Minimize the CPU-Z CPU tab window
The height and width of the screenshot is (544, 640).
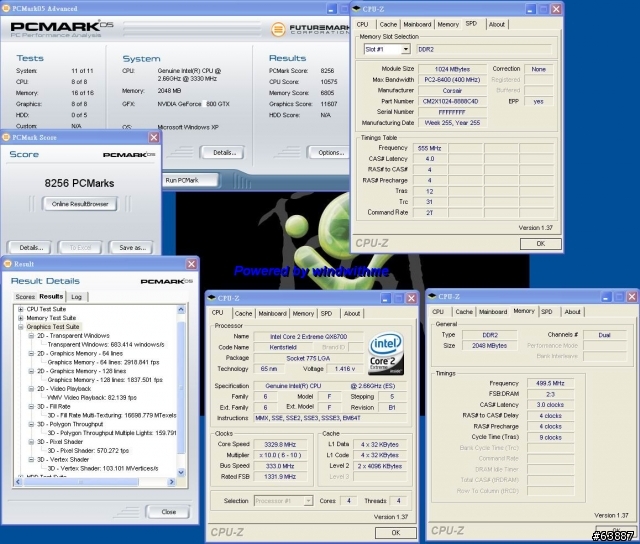pyautogui.click(x=386, y=298)
